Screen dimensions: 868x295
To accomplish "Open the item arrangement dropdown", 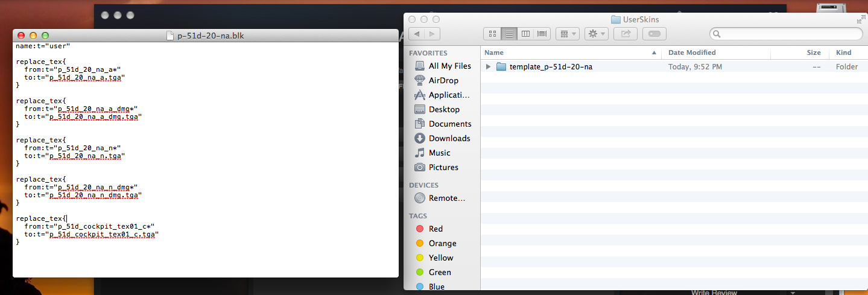I will pos(567,34).
